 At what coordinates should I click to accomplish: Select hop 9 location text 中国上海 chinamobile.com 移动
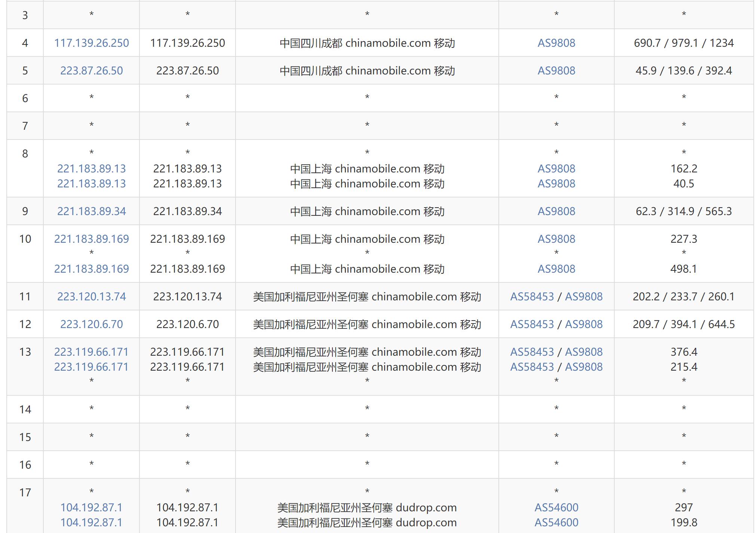pyautogui.click(x=367, y=211)
